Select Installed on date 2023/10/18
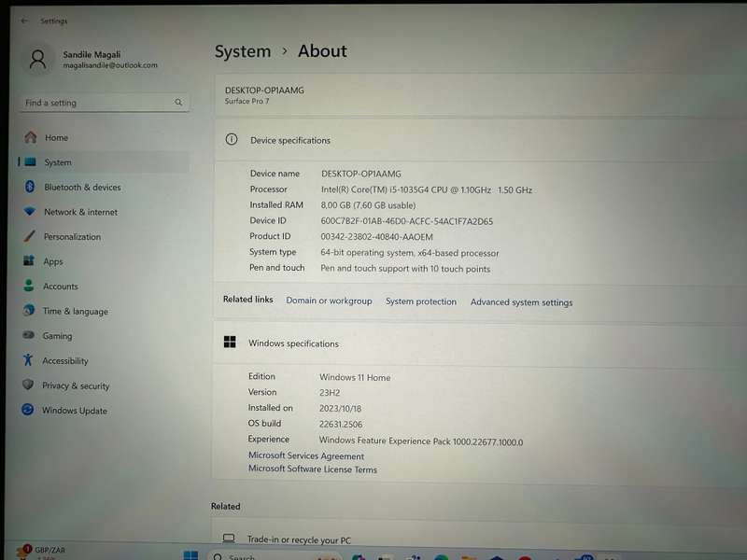The height and width of the screenshot is (560, 747). [340, 408]
